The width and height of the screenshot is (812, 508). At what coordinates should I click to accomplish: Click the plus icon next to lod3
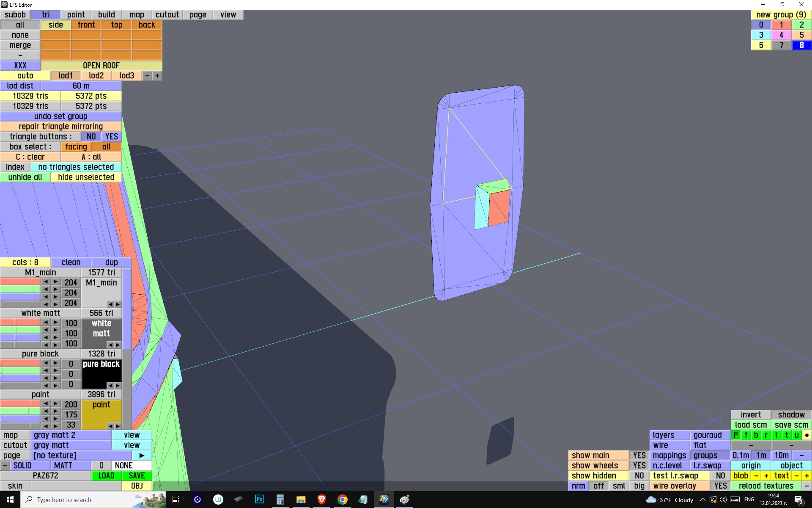coord(157,76)
